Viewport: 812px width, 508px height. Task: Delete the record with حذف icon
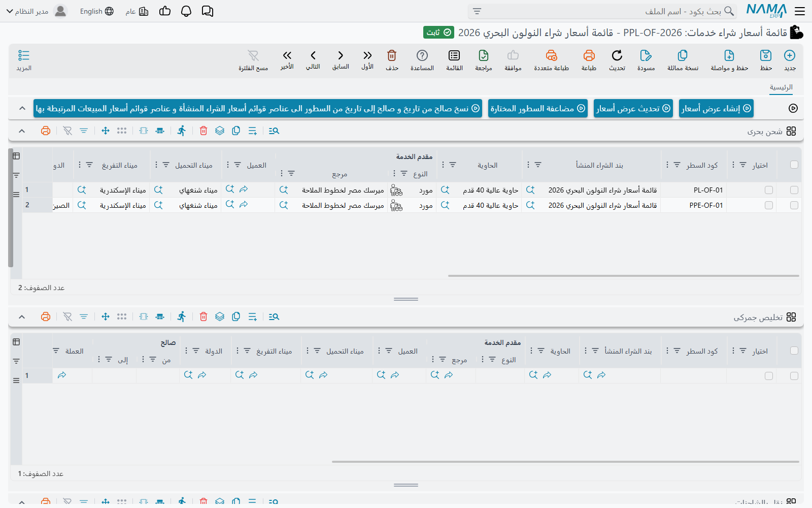click(x=392, y=55)
